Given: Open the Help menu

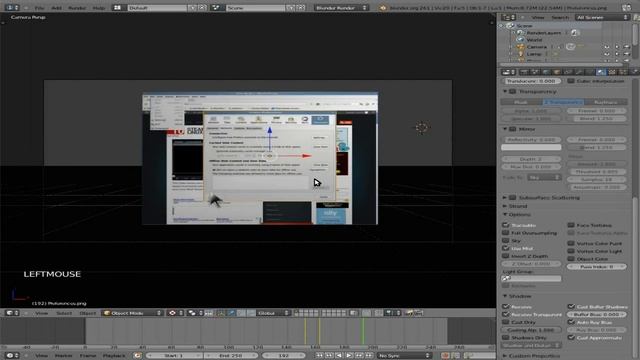Looking at the screenshot, I should click(99, 8).
